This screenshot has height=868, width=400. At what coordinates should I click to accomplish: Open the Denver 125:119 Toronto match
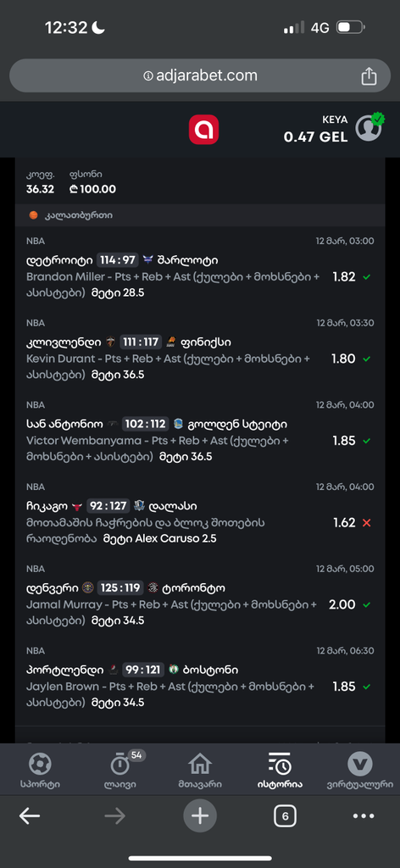[125, 588]
